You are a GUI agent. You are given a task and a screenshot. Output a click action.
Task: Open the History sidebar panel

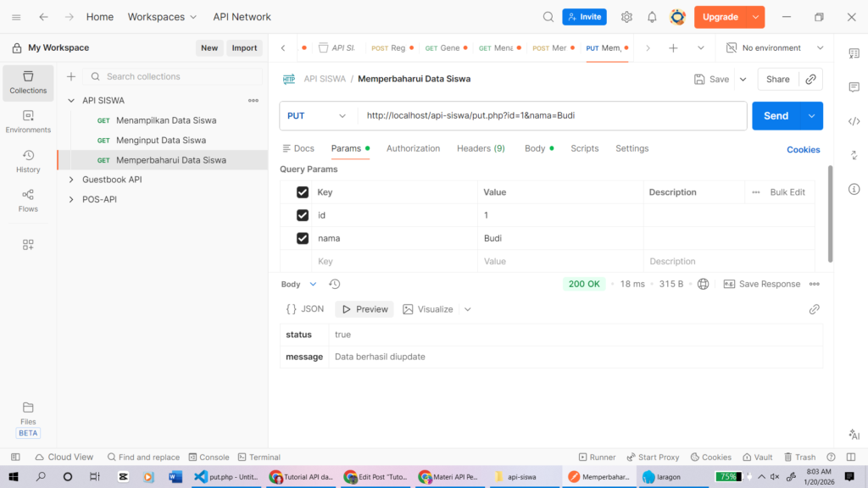pos(28,161)
